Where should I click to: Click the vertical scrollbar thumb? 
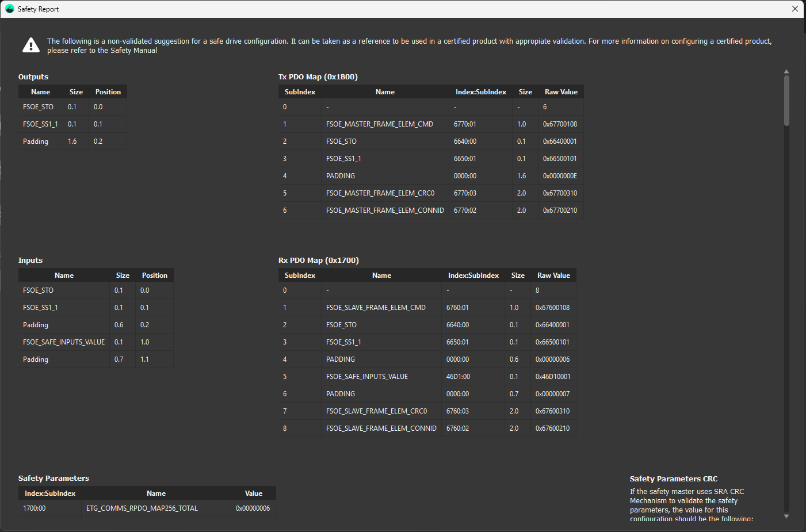point(786,101)
